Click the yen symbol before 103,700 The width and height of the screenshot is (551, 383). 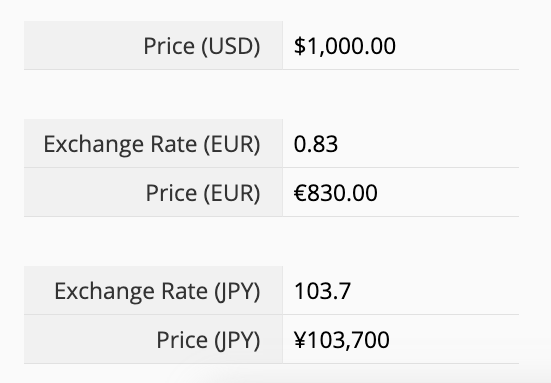click(300, 339)
